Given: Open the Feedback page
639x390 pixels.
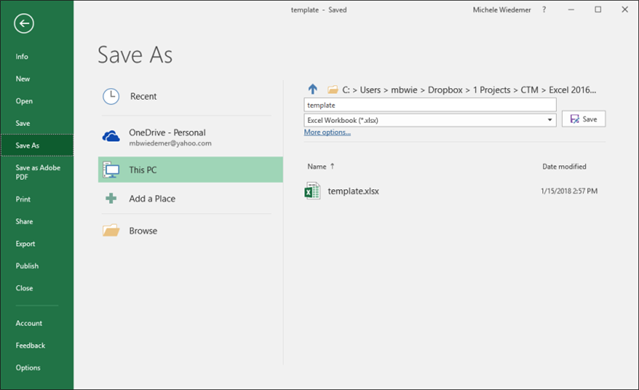Looking at the screenshot, I should pyautogui.click(x=30, y=346).
